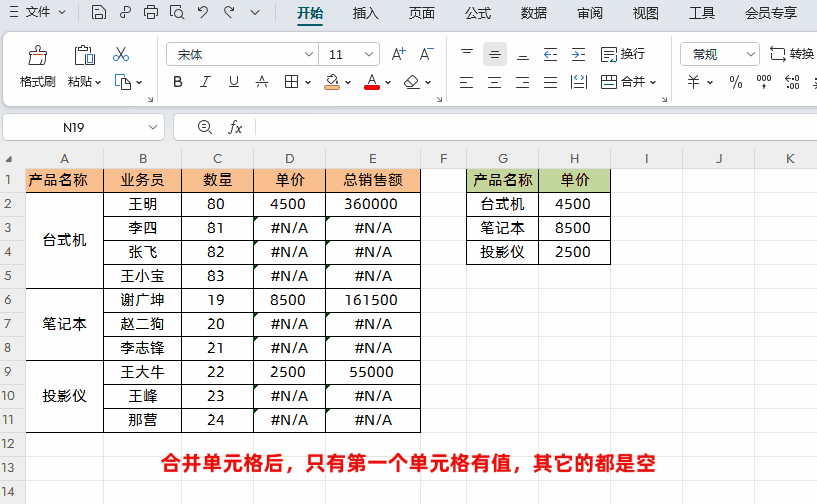Switch to the 插入 tab

[366, 13]
